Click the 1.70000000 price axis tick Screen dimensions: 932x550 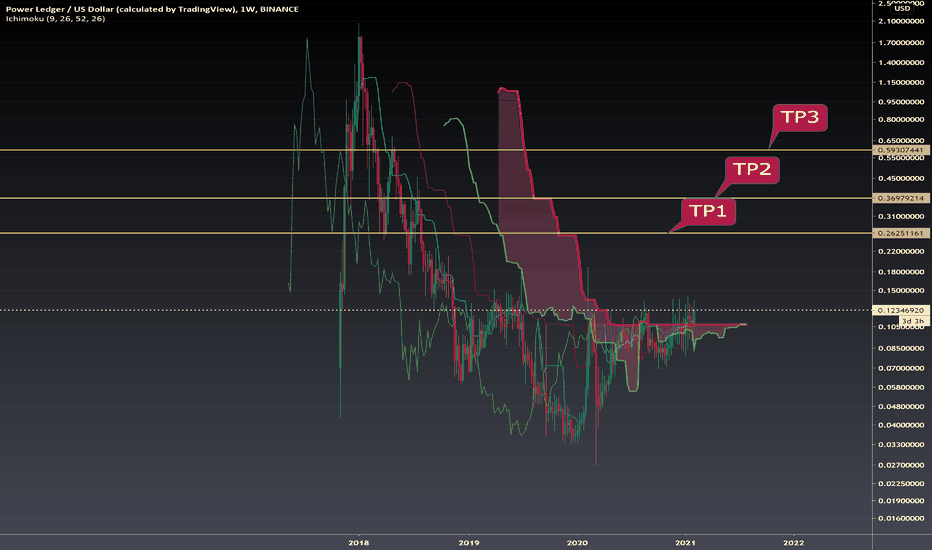tap(901, 43)
